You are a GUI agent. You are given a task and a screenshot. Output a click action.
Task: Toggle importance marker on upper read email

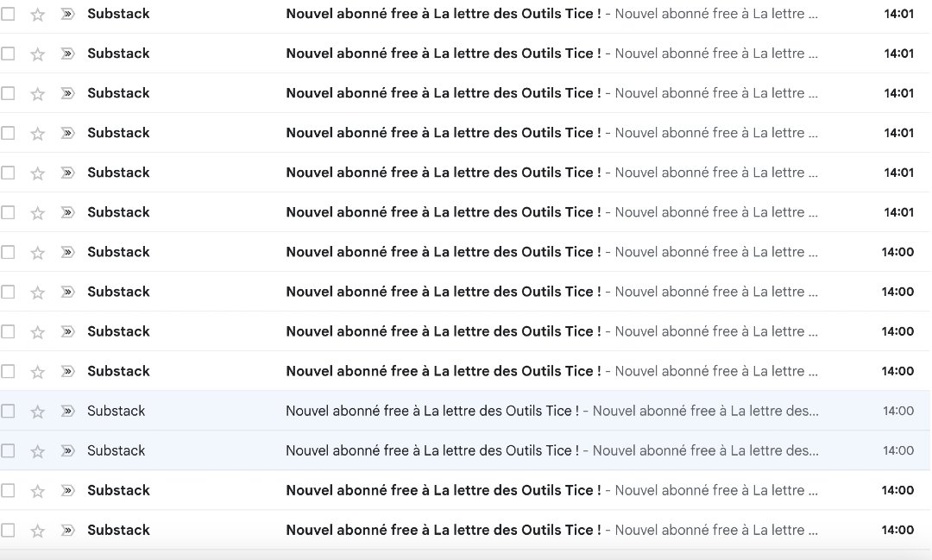point(68,411)
